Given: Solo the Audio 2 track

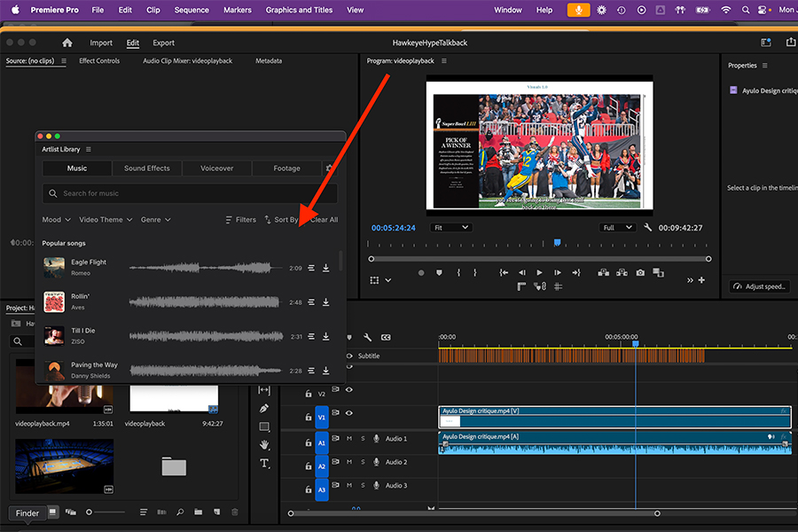Looking at the screenshot, I should pos(363,462).
